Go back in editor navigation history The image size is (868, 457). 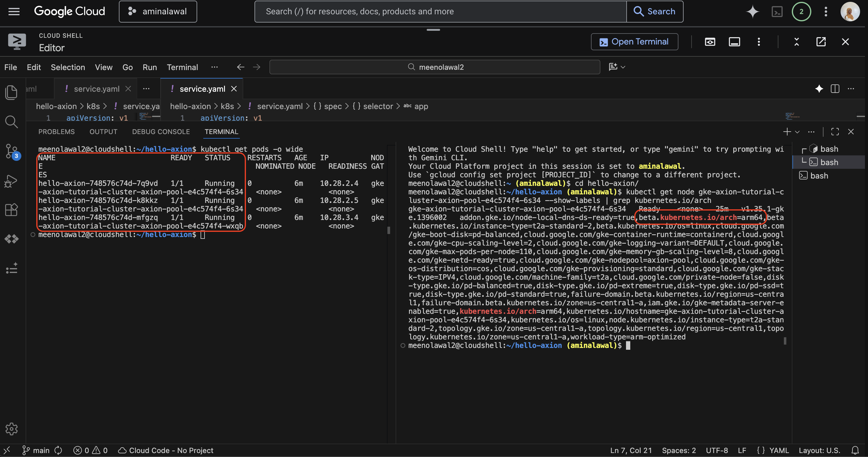click(x=240, y=67)
